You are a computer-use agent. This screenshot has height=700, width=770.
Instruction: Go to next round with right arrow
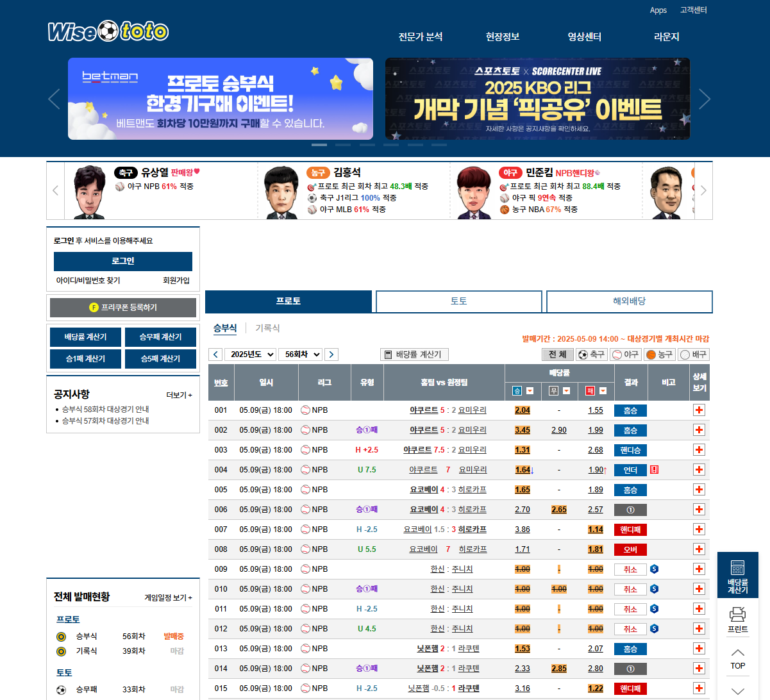pyautogui.click(x=331, y=354)
